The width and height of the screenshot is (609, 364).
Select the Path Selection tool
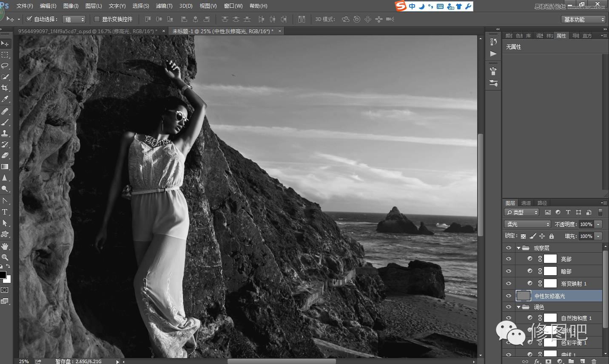(5, 223)
